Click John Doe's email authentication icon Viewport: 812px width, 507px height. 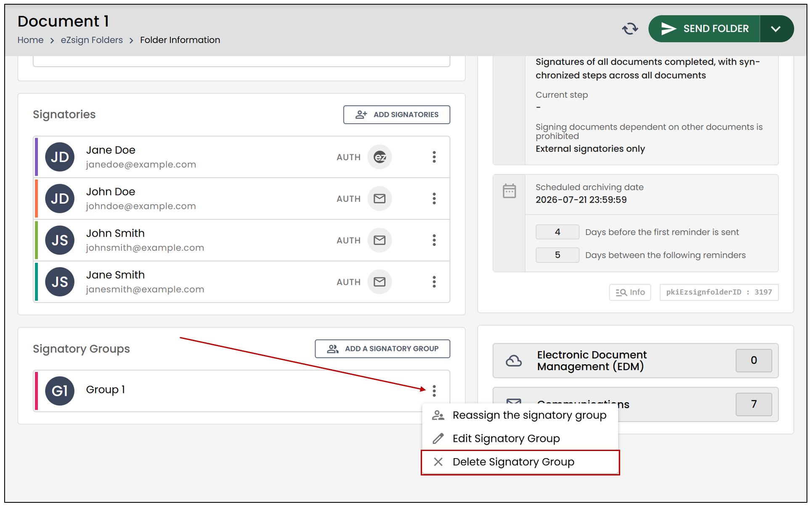click(379, 199)
